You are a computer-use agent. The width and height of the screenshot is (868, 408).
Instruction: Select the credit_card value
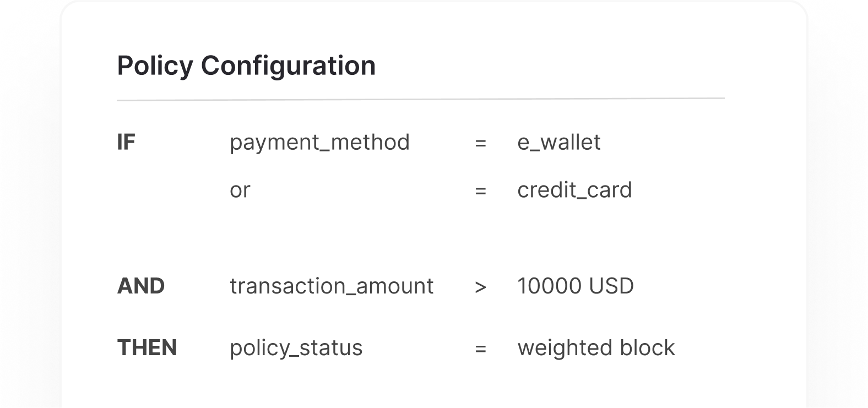574,191
